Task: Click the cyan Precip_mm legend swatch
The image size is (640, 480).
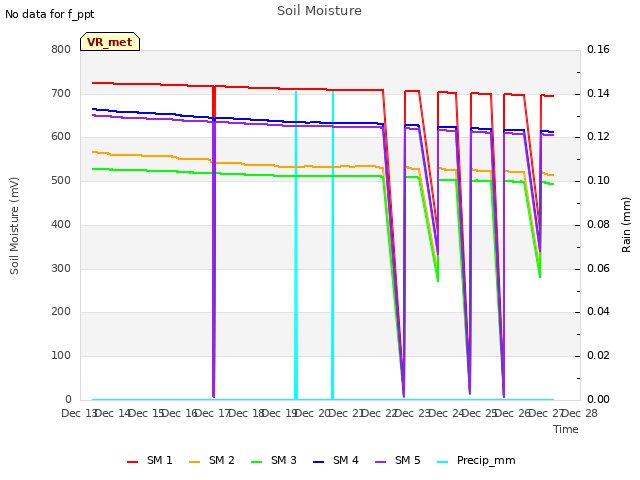Action: coord(442,462)
